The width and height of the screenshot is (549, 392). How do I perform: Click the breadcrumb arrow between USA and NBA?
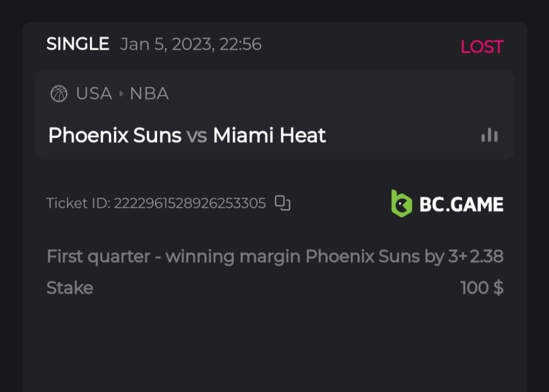click(121, 94)
